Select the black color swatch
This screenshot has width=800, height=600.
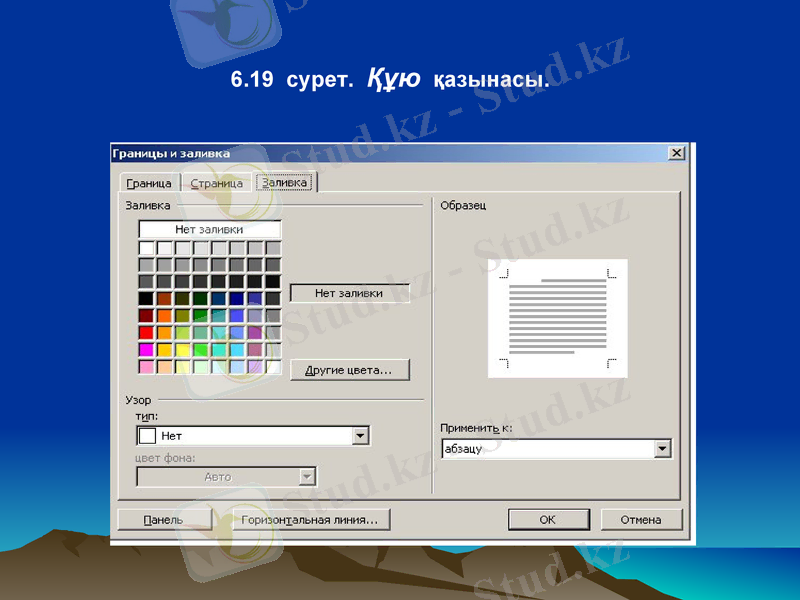point(146,297)
